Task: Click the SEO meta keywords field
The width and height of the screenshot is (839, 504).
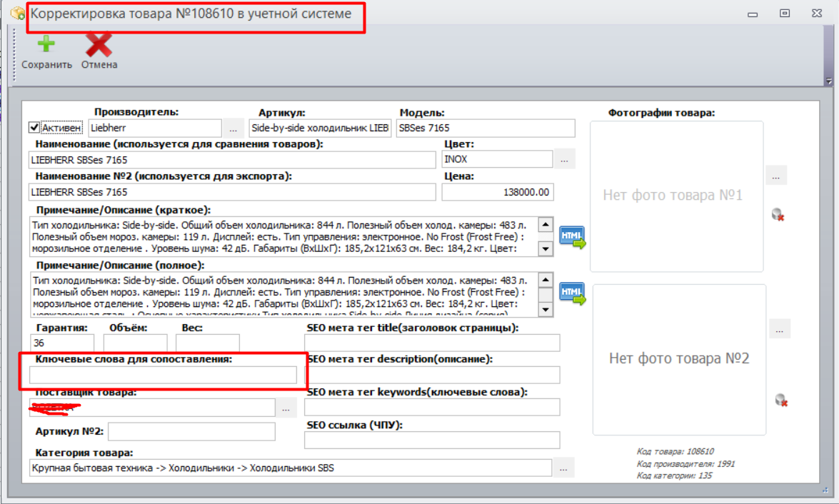Action: tap(432, 407)
